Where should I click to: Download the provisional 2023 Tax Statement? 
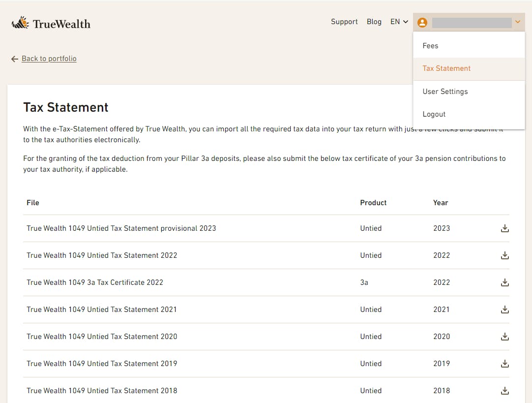point(504,228)
